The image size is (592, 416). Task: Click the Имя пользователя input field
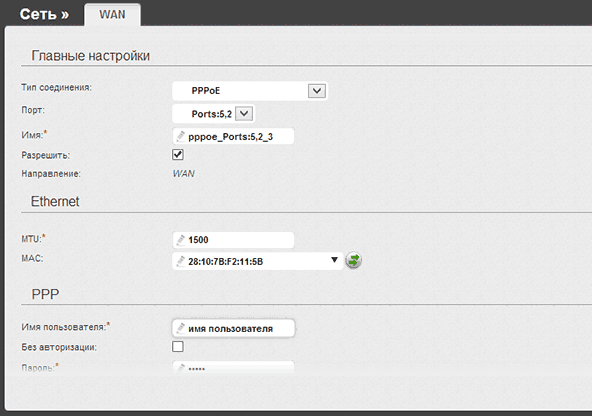pyautogui.click(x=233, y=328)
